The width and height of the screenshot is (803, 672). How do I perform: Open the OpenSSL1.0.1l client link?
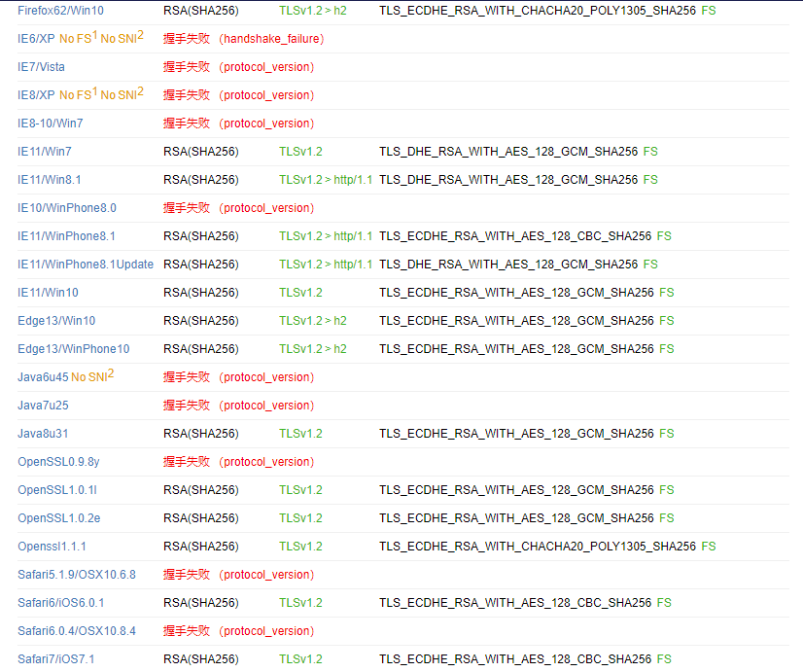tap(57, 490)
